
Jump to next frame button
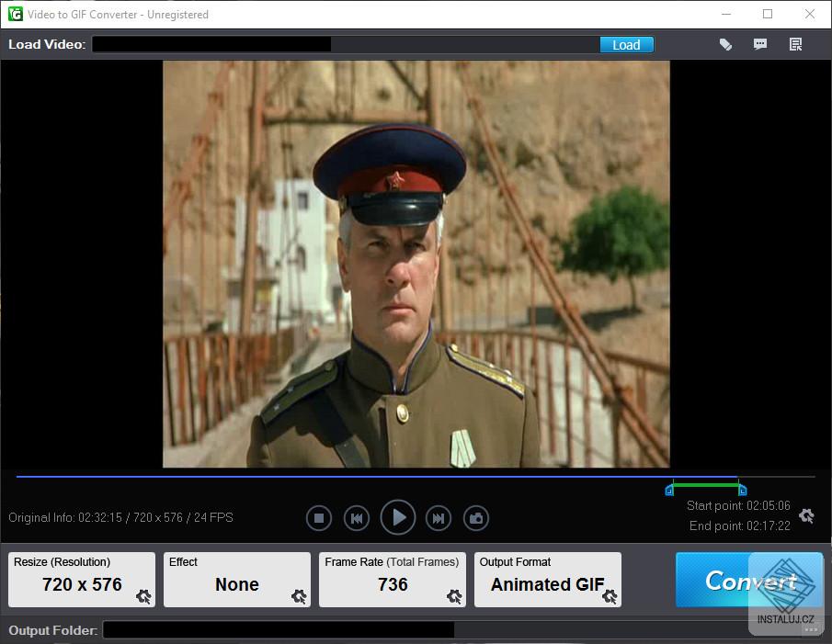439,518
